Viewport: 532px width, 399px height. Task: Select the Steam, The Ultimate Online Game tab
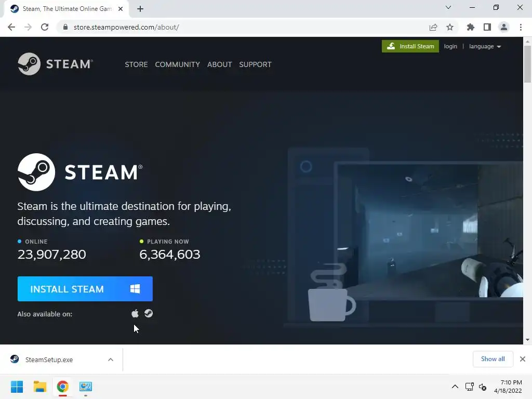point(66,9)
